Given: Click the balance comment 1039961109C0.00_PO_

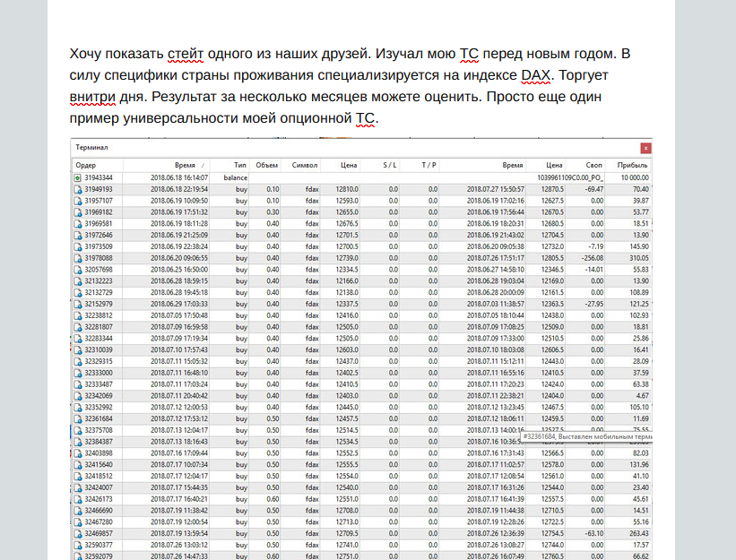Looking at the screenshot, I should 570,177.
